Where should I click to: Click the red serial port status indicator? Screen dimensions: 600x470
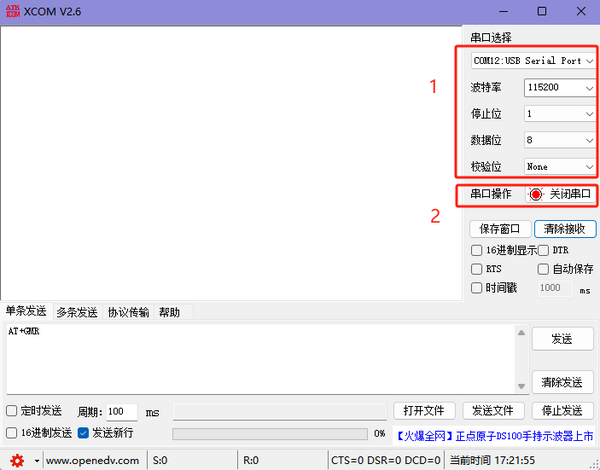click(x=536, y=194)
